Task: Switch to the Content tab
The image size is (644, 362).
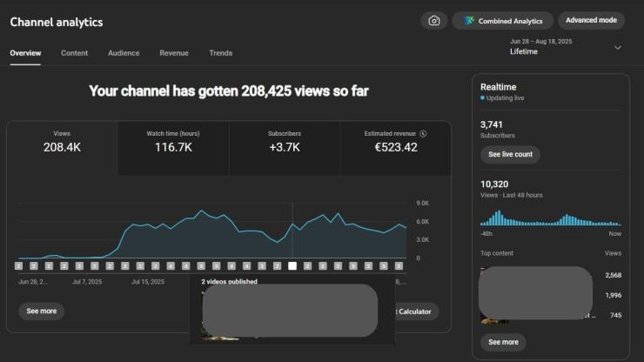Action: tap(74, 53)
